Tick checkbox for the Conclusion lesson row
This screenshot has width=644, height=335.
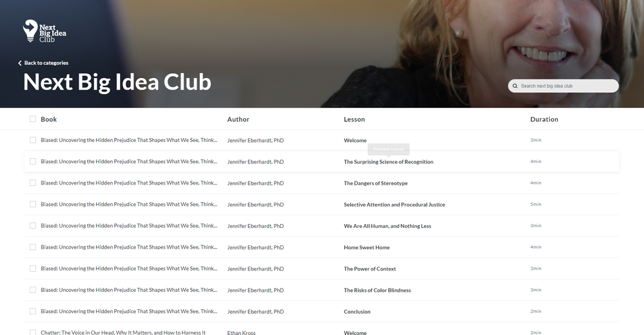coord(33,311)
